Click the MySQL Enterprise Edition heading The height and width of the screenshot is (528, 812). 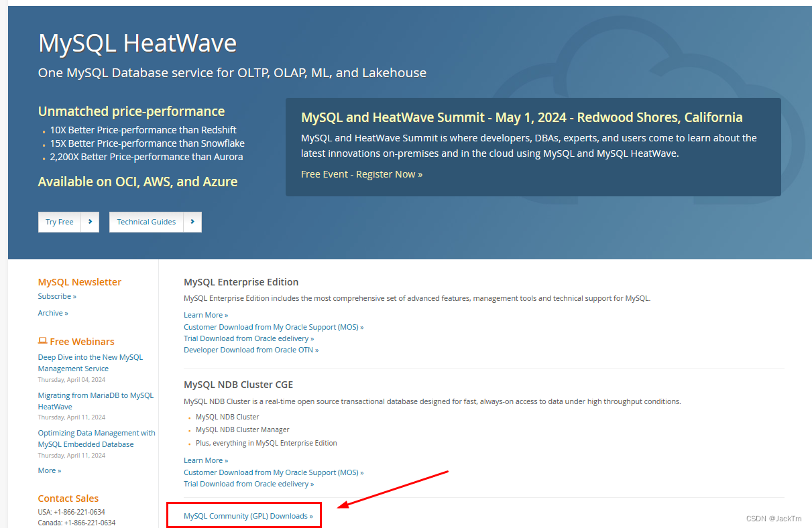coord(241,282)
